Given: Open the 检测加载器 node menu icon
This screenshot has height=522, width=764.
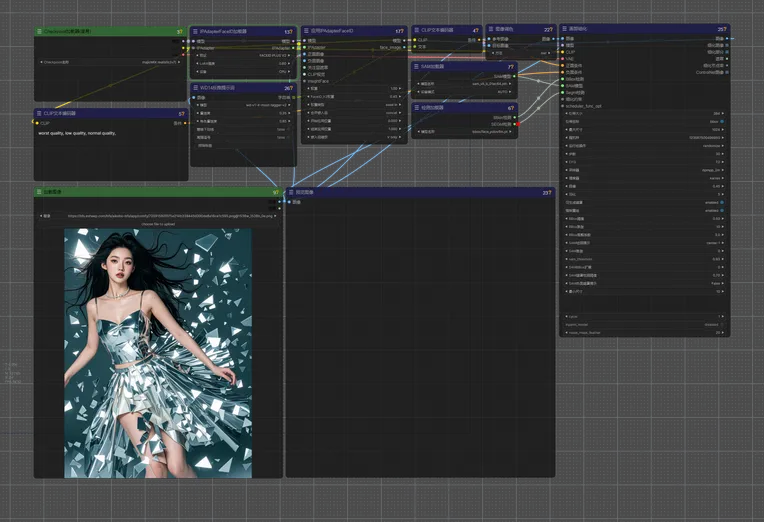Looking at the screenshot, I should click(x=417, y=108).
